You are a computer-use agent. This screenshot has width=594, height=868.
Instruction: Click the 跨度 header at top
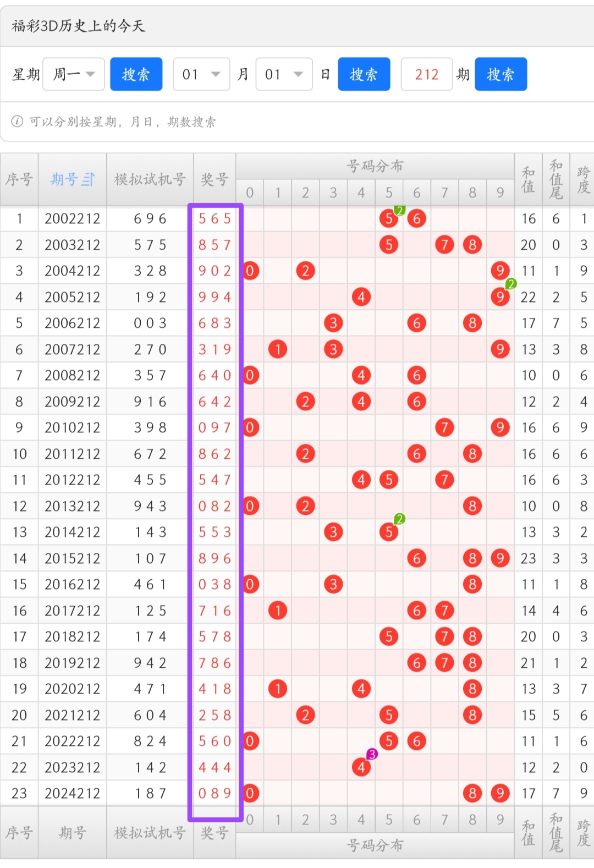pyautogui.click(x=583, y=179)
